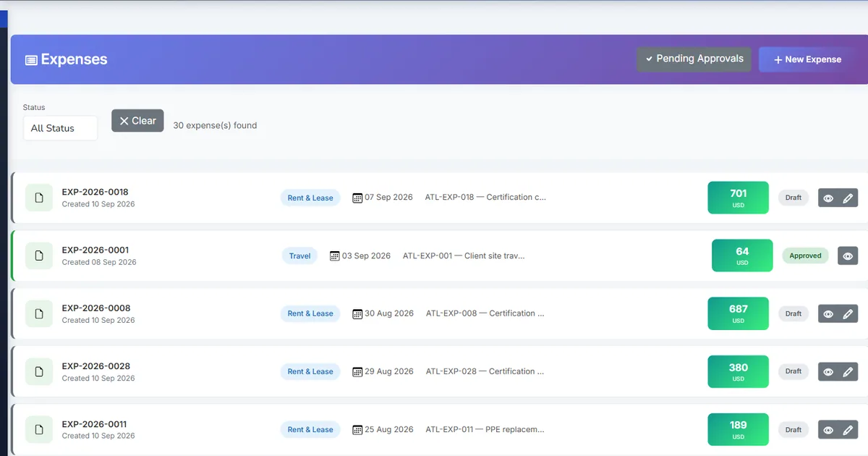Select the Rent & Lease tag on EXP-2026-0018
The height and width of the screenshot is (456, 868).
point(310,198)
